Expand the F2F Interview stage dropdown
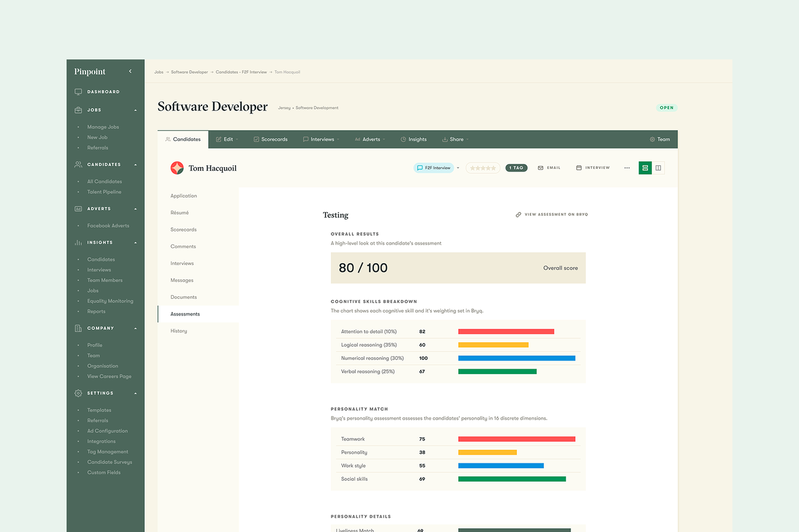 pos(458,167)
